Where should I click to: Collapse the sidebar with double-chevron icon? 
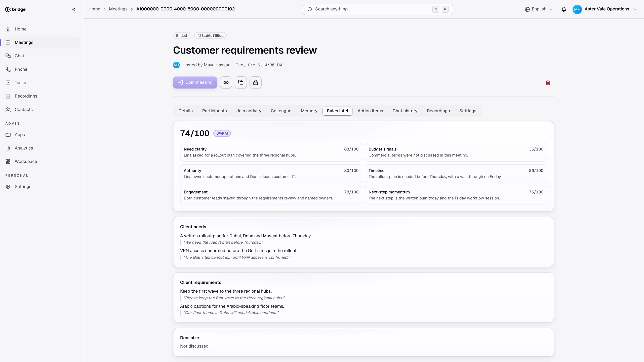tap(73, 9)
